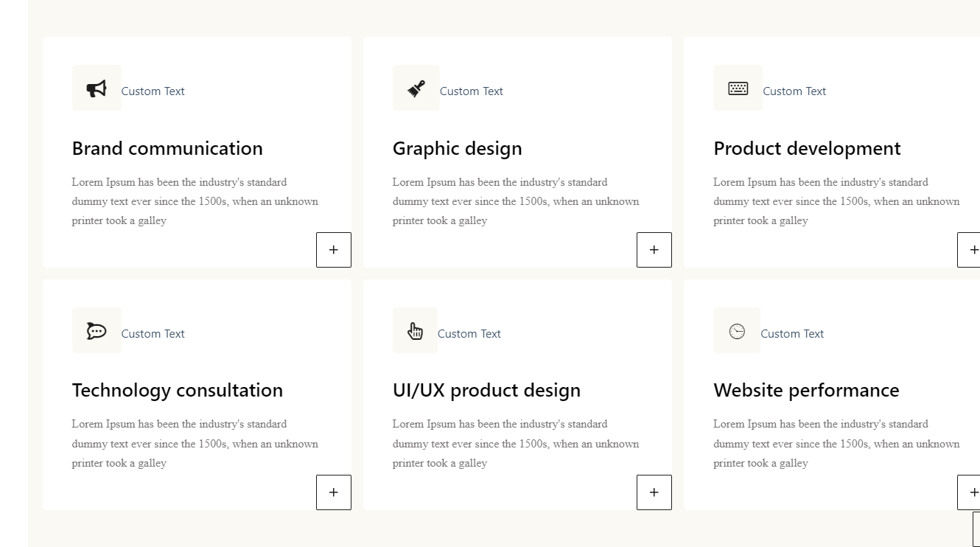Open the Brand communication heading
The width and height of the screenshot is (980, 547).
pos(167,148)
